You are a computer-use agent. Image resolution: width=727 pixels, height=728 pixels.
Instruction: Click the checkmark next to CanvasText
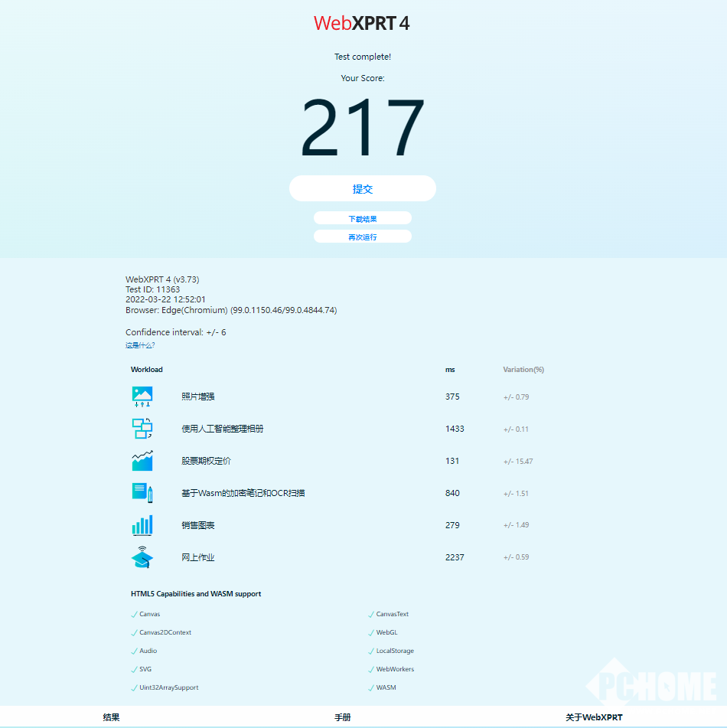tap(371, 614)
